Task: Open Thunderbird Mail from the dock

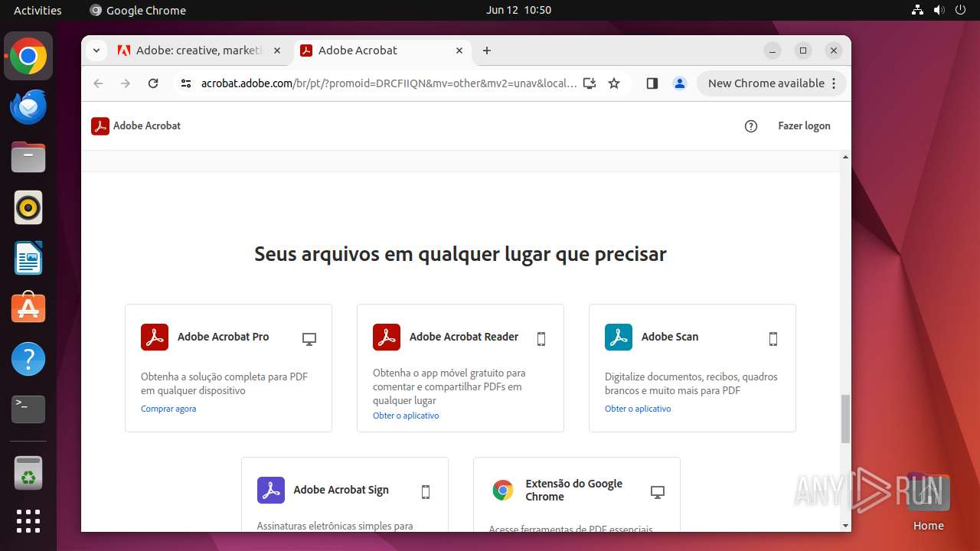Action: [28, 107]
